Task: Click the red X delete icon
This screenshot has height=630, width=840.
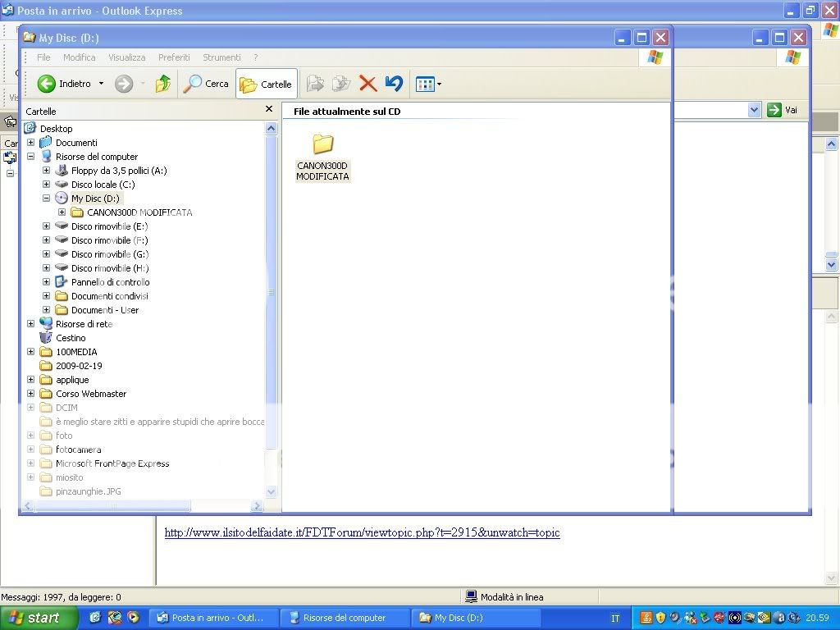Action: (368, 84)
